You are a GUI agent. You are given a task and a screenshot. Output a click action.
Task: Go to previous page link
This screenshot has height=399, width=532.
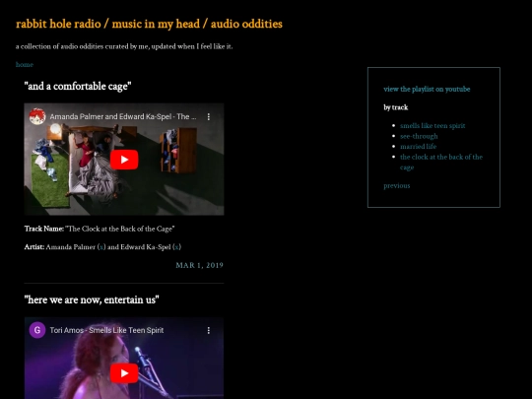point(397,186)
